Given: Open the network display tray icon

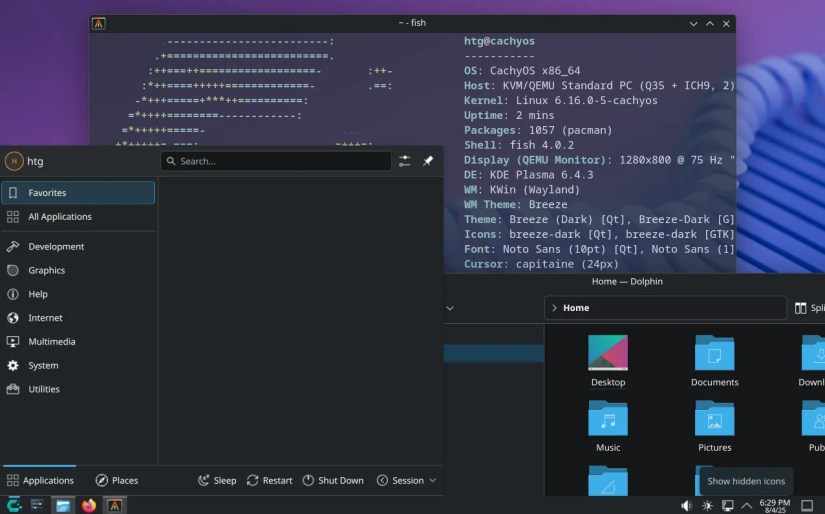Looking at the screenshot, I should (x=728, y=506).
